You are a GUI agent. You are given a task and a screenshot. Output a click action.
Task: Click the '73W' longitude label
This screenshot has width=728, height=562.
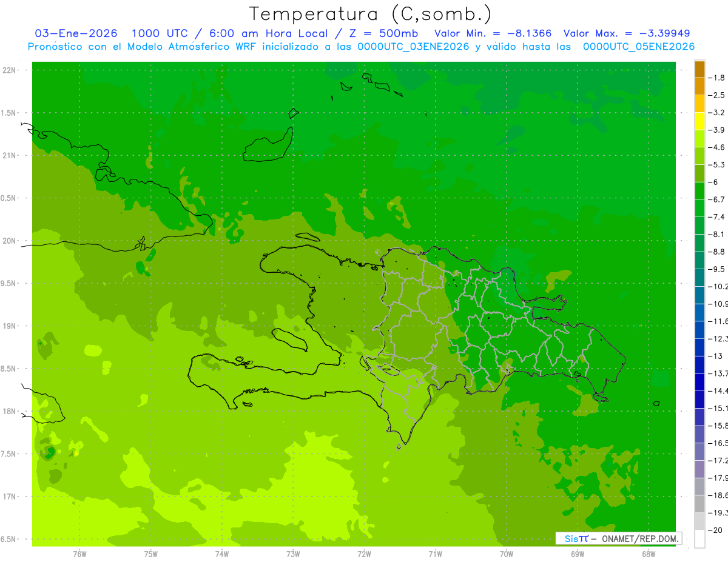pyautogui.click(x=293, y=554)
